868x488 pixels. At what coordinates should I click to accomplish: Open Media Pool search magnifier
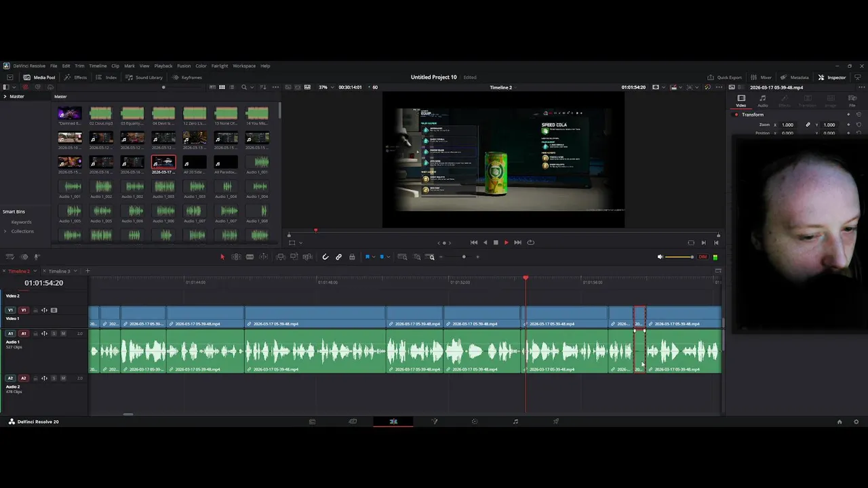(244, 87)
